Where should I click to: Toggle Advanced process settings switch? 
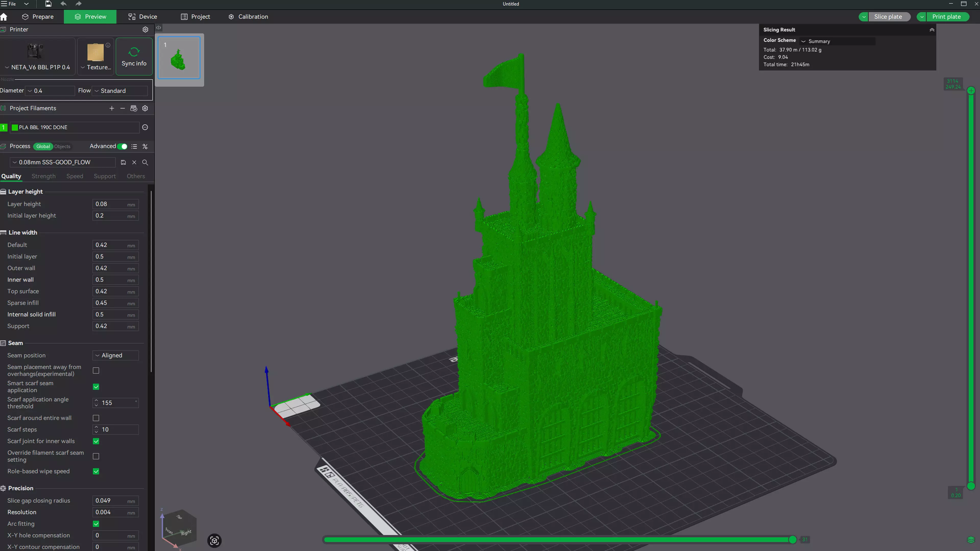point(122,146)
